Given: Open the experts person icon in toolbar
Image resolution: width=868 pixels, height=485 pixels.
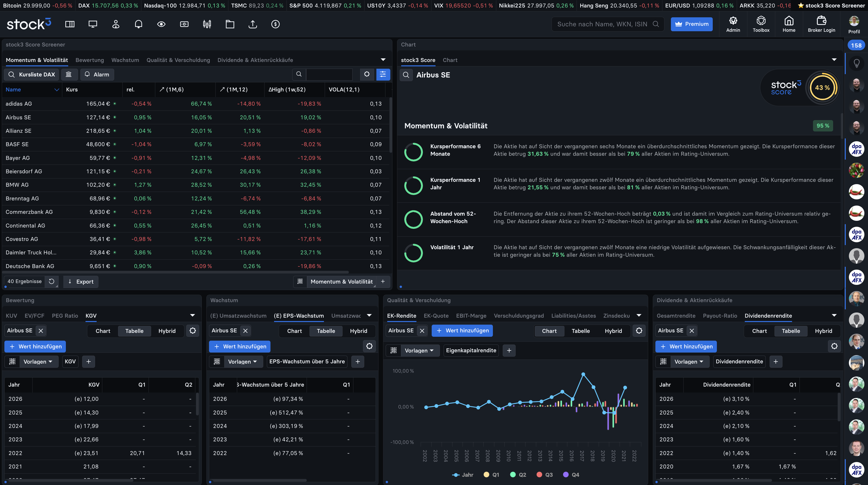Looking at the screenshot, I should 115,24.
